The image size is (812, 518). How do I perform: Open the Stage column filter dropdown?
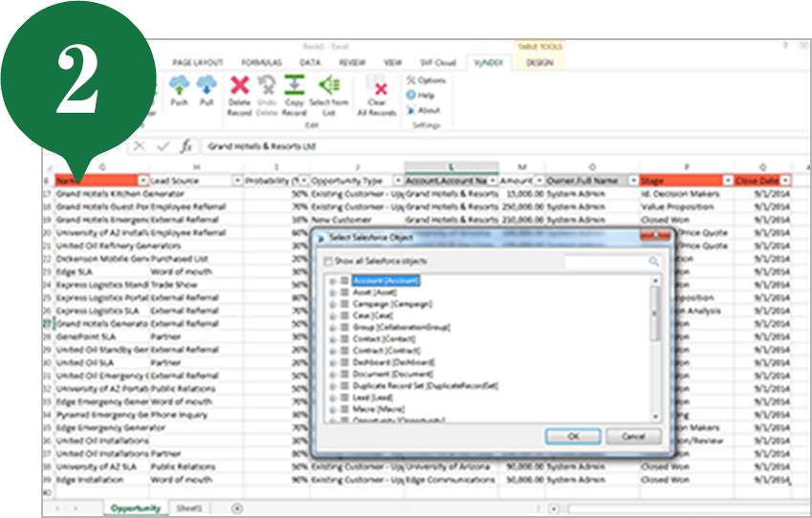click(x=728, y=181)
